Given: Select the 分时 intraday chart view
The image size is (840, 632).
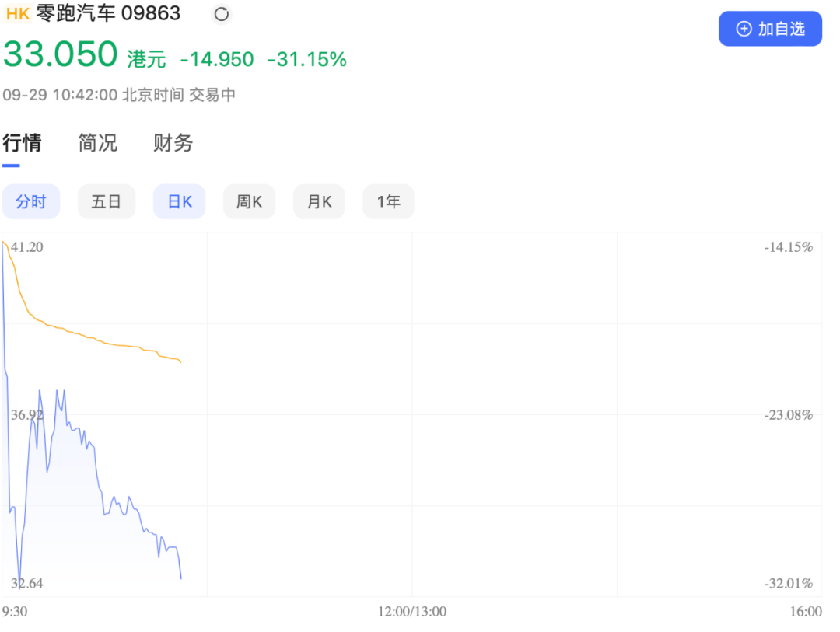Looking at the screenshot, I should click(31, 202).
